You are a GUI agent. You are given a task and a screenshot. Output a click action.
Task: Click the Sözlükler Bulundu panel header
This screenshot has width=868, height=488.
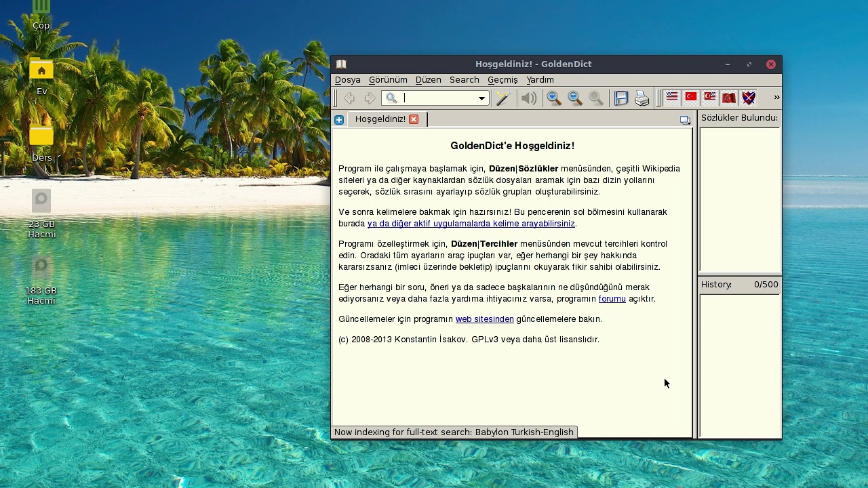click(739, 118)
